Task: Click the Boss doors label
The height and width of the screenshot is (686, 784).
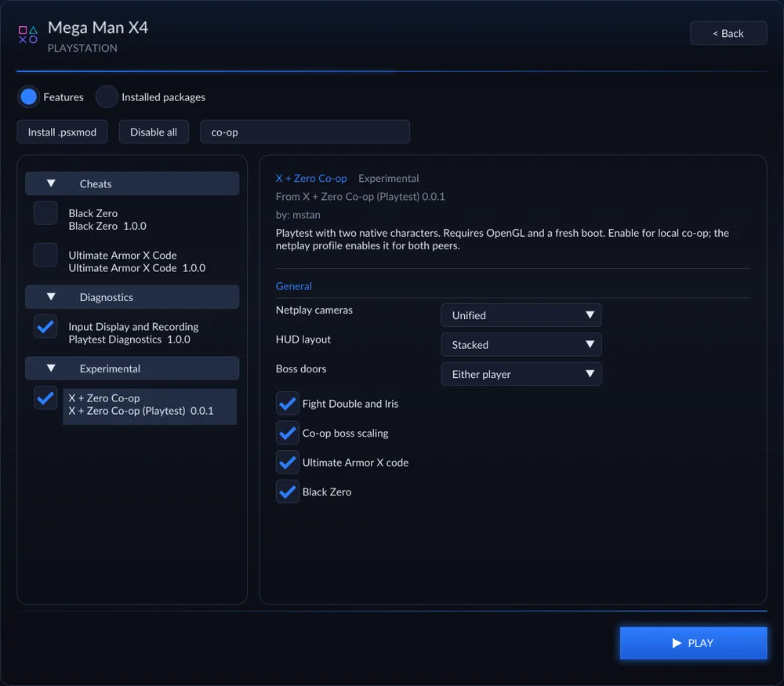Action: click(301, 369)
